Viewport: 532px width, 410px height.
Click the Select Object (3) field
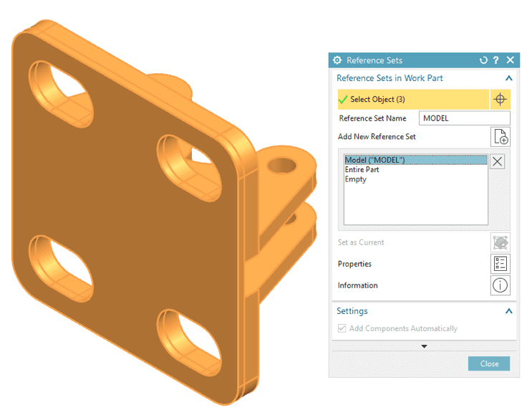tap(413, 99)
